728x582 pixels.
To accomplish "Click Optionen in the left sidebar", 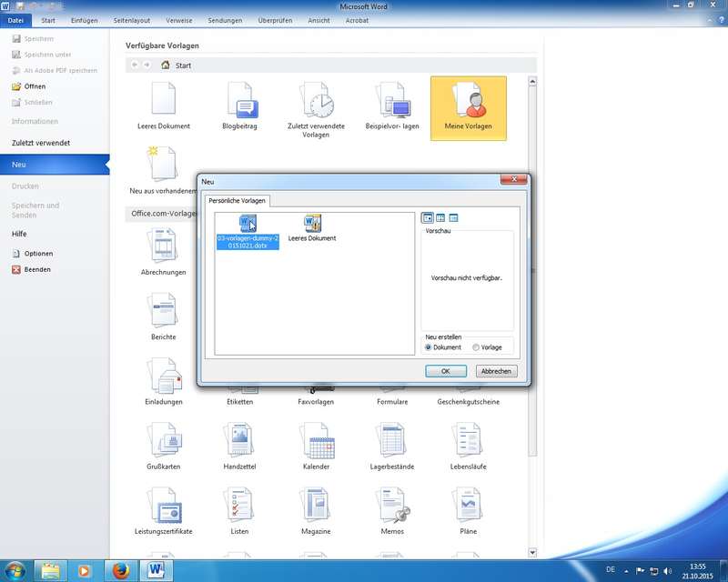I will [38, 254].
